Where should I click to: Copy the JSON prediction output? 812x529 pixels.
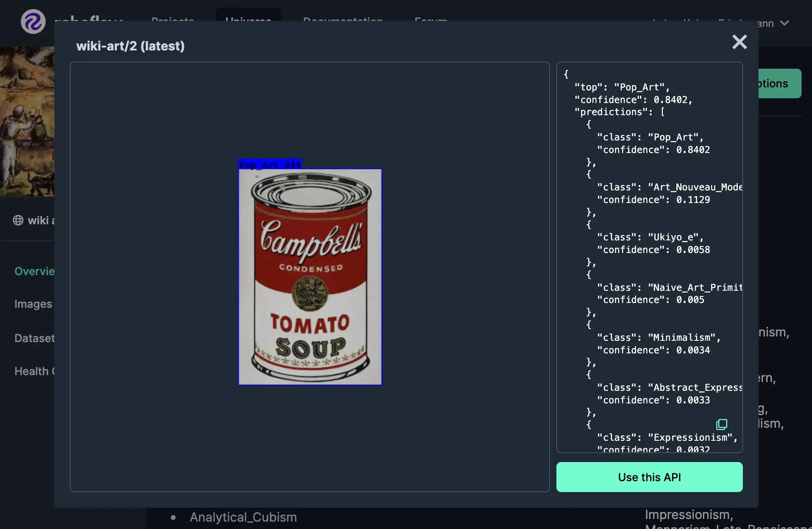pyautogui.click(x=722, y=424)
